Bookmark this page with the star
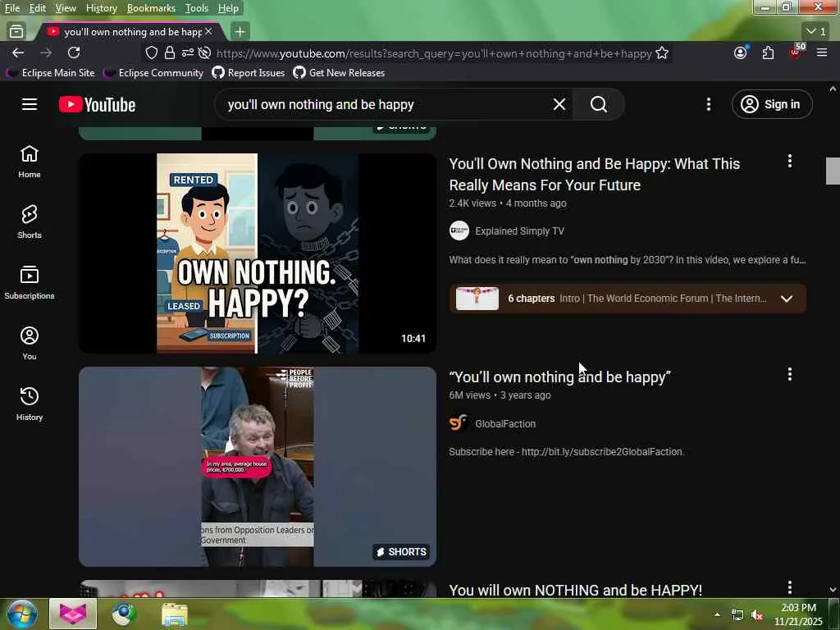 click(x=662, y=53)
